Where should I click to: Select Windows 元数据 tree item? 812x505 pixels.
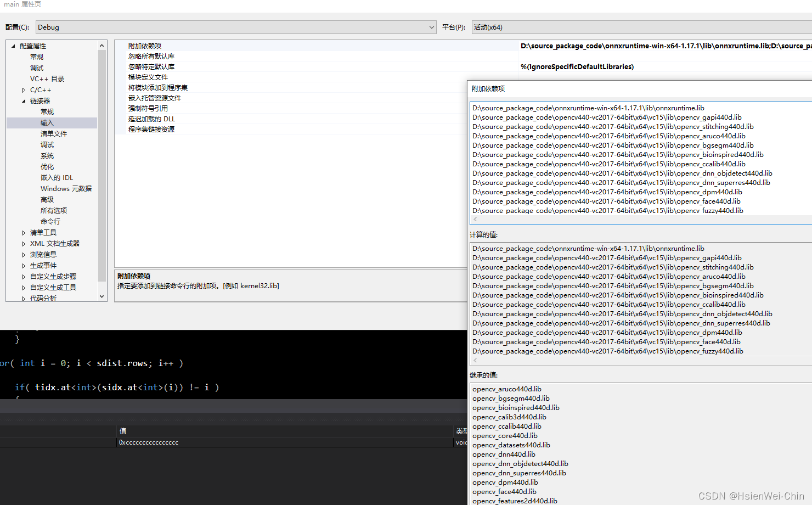click(66, 189)
